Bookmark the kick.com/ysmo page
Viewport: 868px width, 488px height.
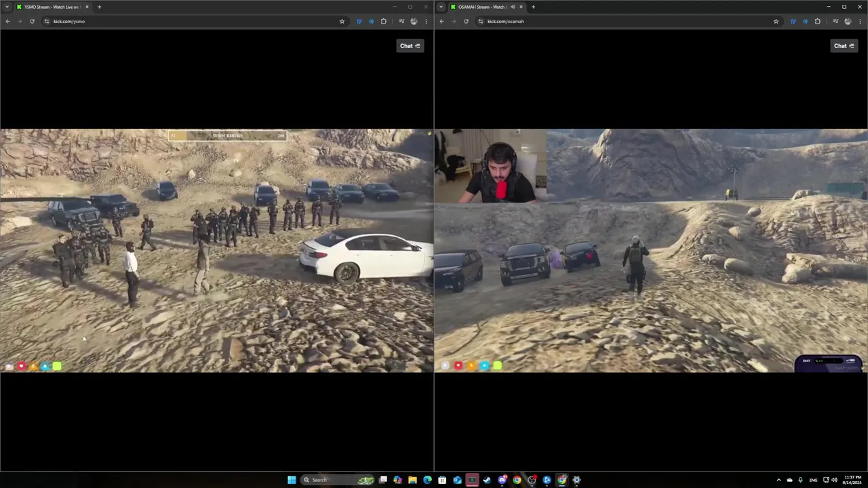342,21
